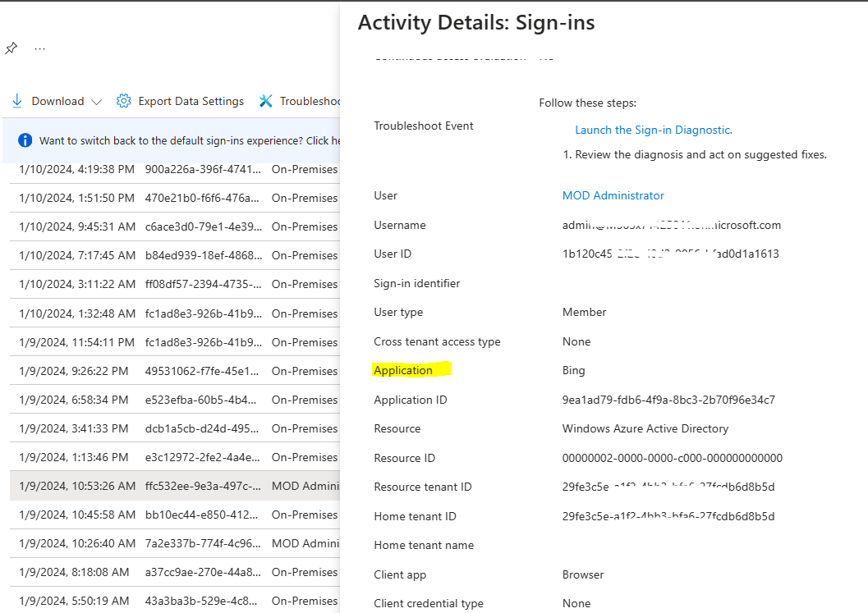Click the User type value Member
The height and width of the screenshot is (613, 868).
(584, 312)
